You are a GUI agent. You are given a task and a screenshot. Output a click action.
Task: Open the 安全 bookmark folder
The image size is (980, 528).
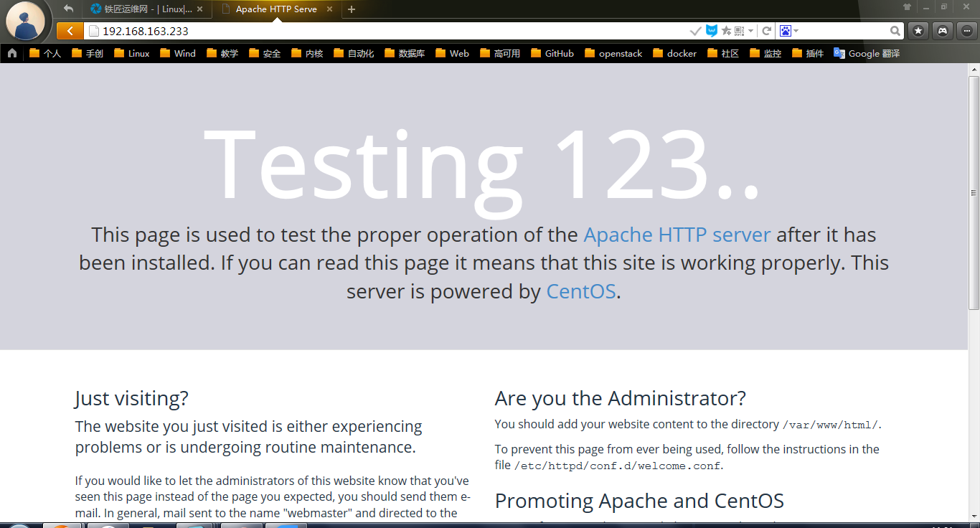point(265,53)
